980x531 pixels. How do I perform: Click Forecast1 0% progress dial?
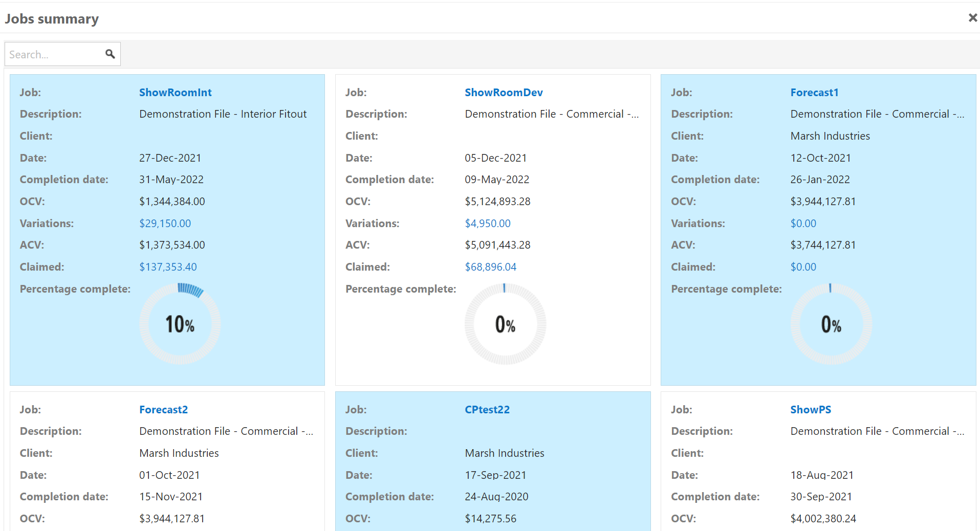coord(832,324)
